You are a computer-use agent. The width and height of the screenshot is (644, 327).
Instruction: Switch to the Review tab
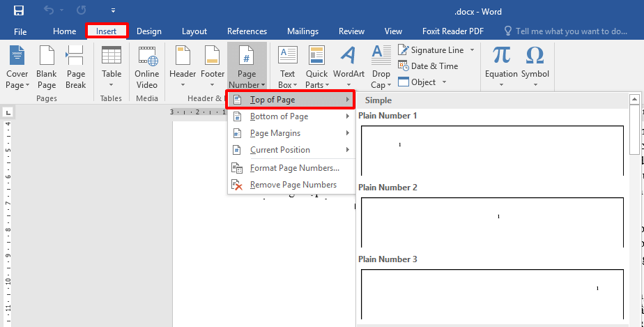(x=351, y=31)
